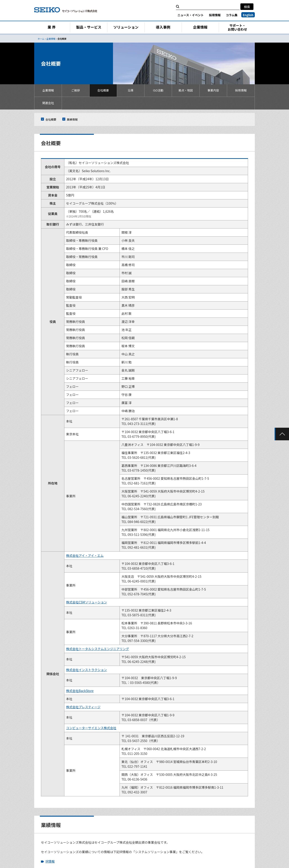Open the ソリューション main menu
The image size is (289, 868).
click(x=126, y=27)
